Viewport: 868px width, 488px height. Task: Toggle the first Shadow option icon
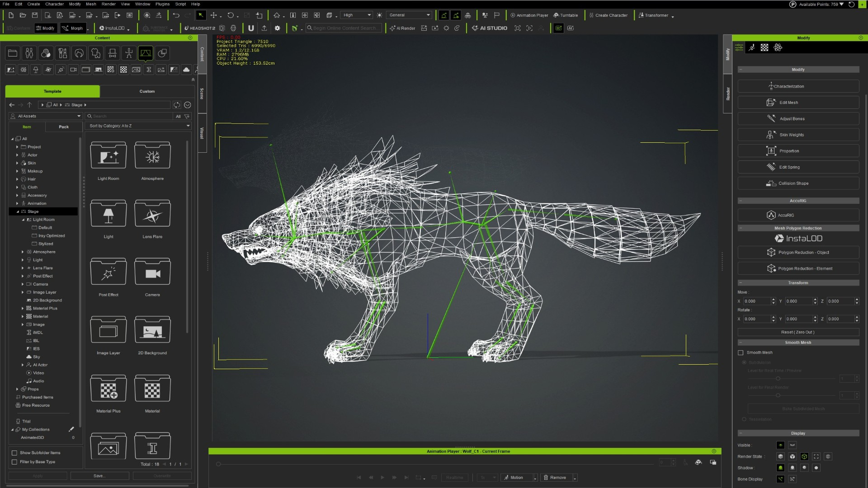pos(780,468)
